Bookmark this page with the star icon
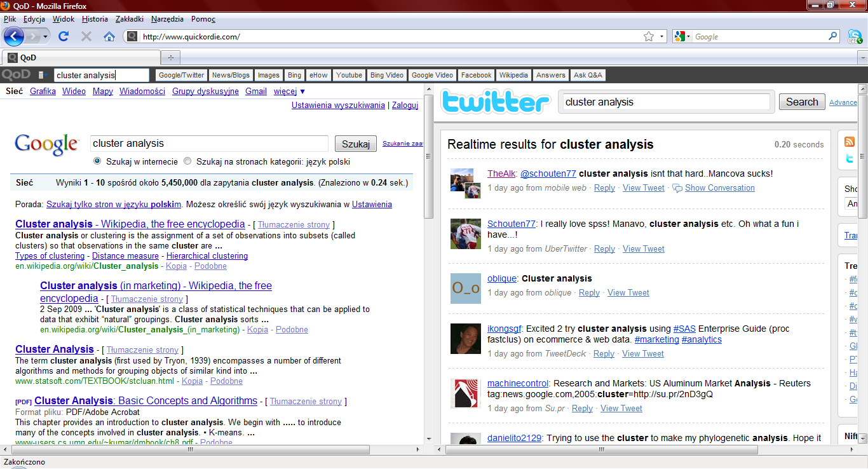This screenshot has height=469, width=868. pos(648,37)
